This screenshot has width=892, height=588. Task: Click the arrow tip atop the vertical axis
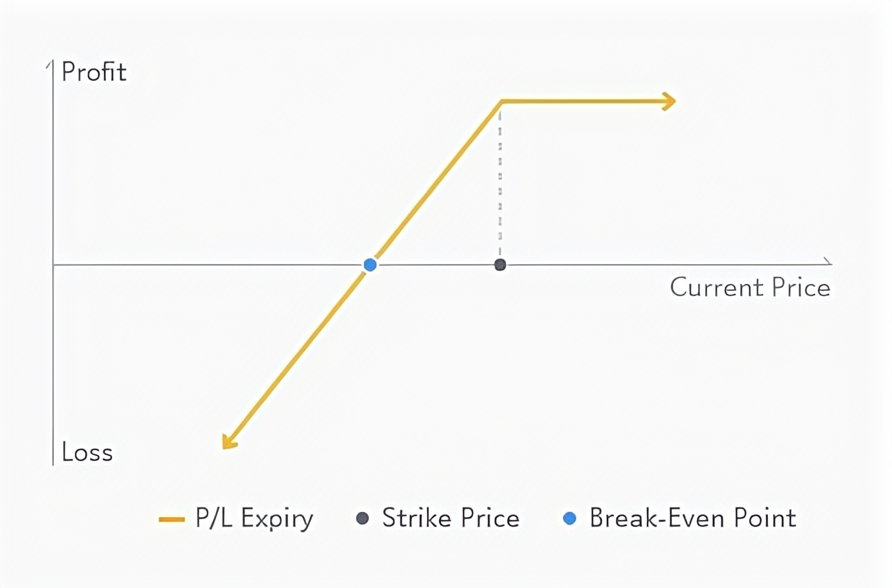(x=50, y=63)
